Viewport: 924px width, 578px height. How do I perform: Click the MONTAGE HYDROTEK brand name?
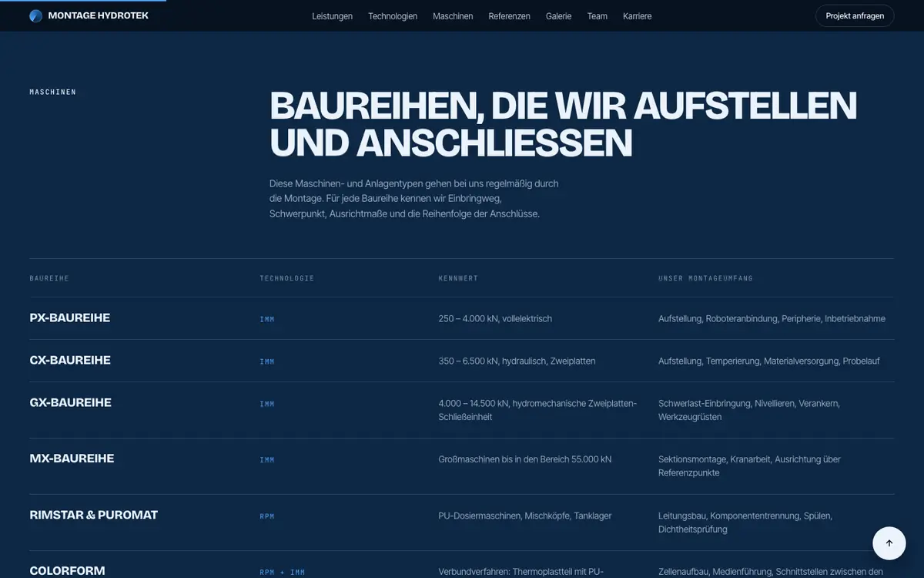pos(98,15)
